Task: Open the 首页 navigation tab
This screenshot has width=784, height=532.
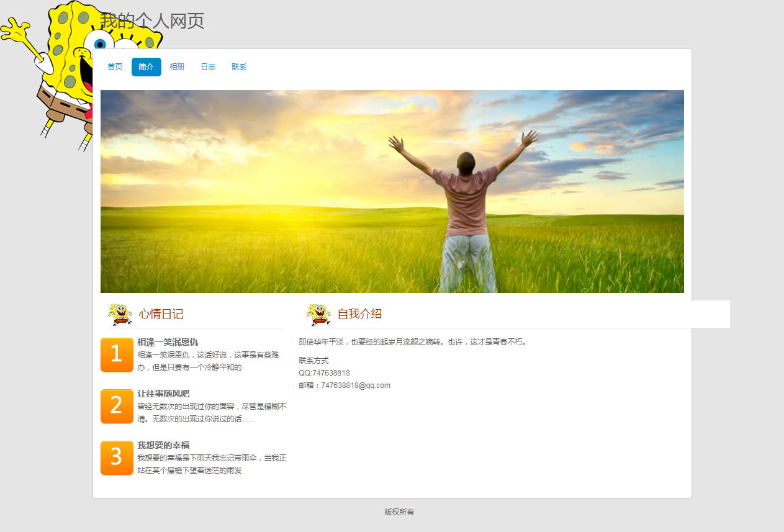Action: (115, 67)
